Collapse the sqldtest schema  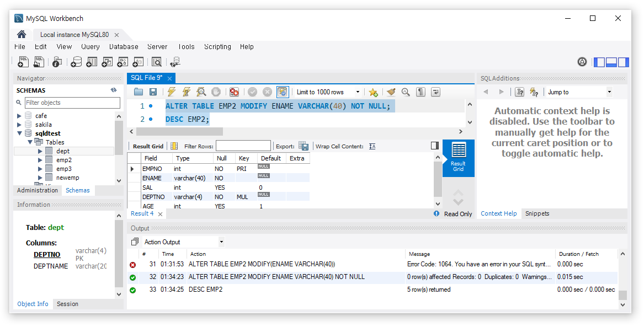click(x=19, y=133)
